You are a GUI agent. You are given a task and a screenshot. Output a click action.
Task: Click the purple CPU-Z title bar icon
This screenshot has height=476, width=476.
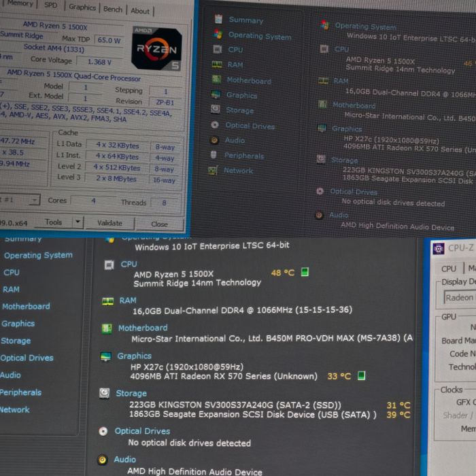tap(439, 249)
